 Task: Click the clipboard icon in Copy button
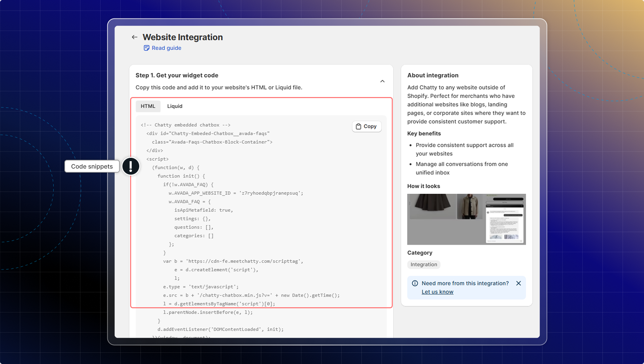tap(359, 127)
